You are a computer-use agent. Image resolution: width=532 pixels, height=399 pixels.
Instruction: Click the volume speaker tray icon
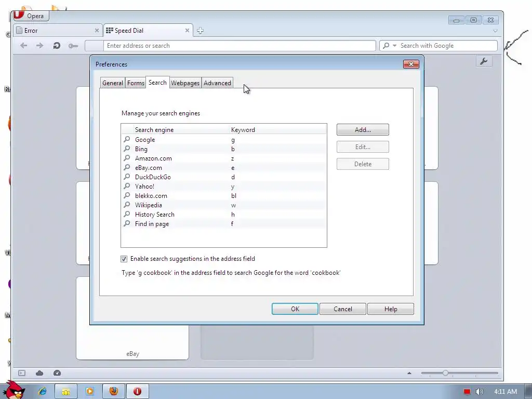tap(479, 392)
